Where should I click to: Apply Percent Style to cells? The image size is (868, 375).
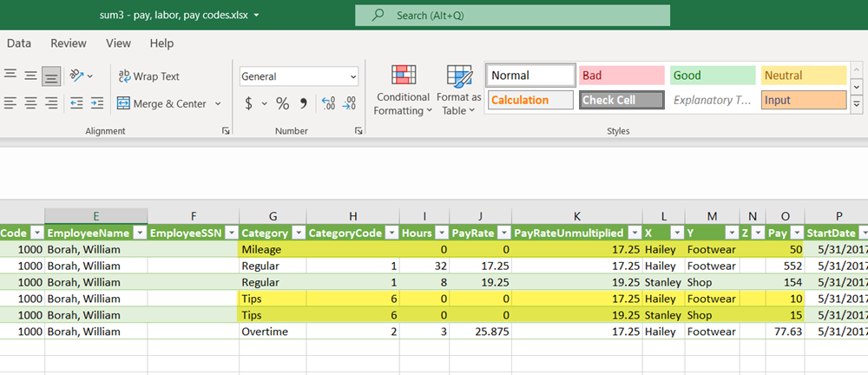282,103
